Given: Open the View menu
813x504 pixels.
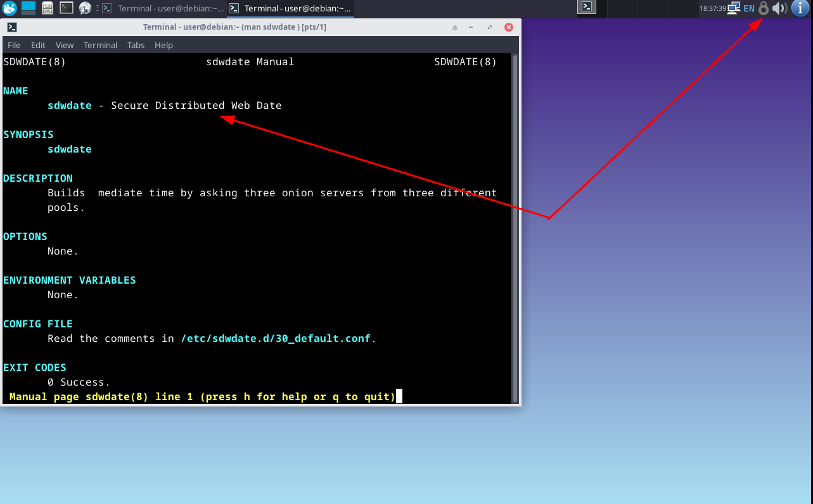Looking at the screenshot, I should pos(65,45).
